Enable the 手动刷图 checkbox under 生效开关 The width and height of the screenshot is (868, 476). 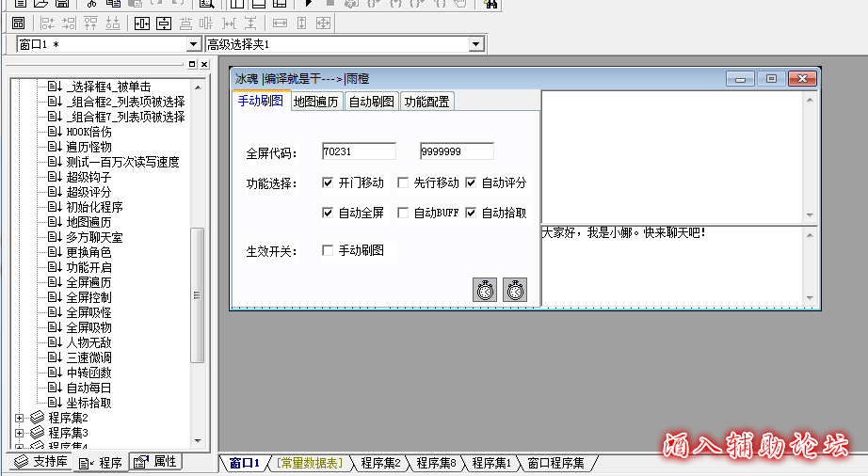pos(328,250)
